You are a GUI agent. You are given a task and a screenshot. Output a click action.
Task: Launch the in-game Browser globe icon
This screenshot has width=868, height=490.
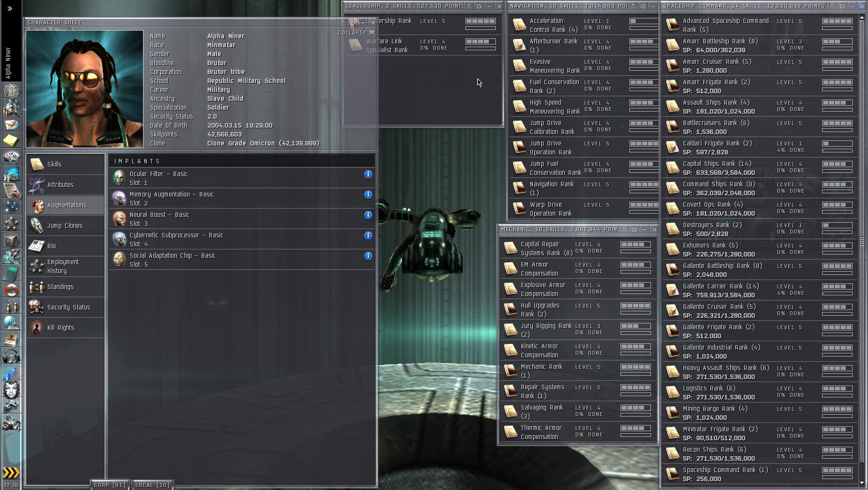coord(11,323)
